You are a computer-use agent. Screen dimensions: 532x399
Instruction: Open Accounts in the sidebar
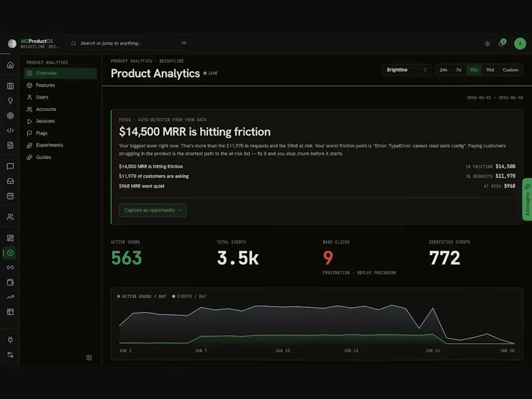pyautogui.click(x=61, y=109)
